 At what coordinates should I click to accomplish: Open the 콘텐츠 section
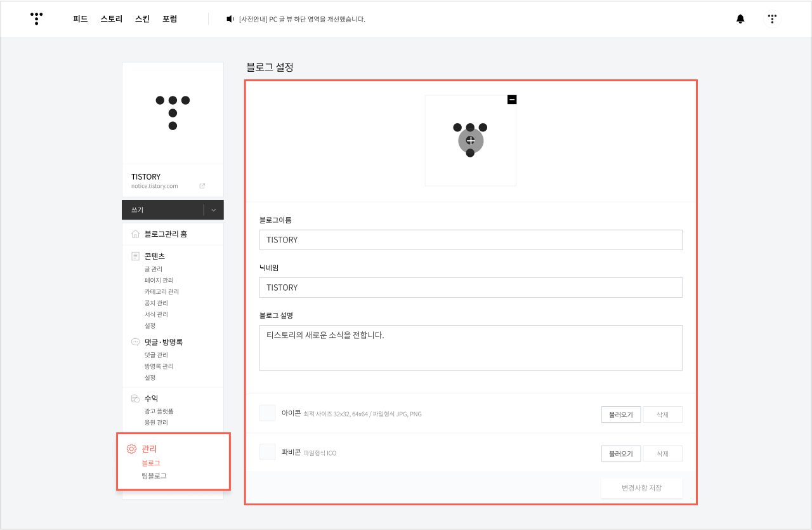click(x=155, y=256)
